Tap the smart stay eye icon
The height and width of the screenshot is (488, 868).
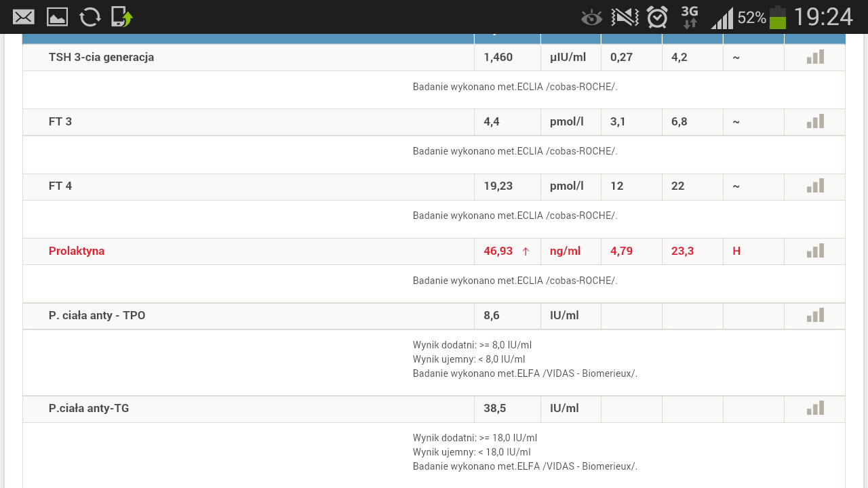(x=591, y=18)
